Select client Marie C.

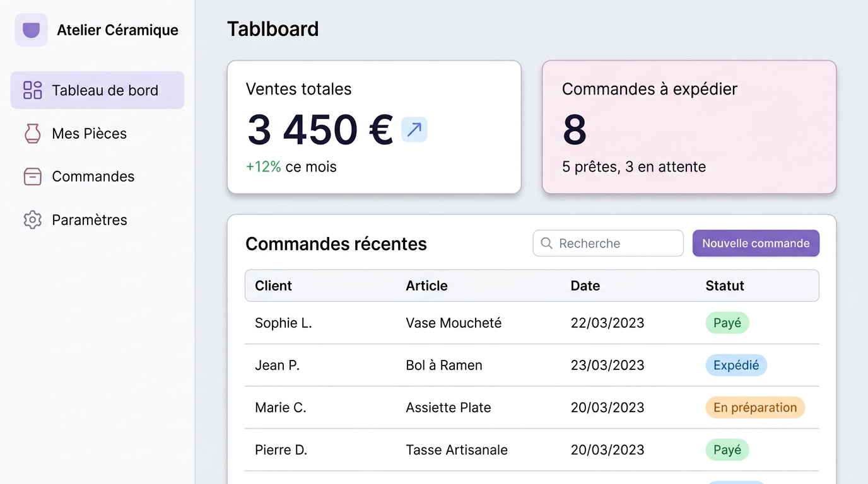pos(281,407)
